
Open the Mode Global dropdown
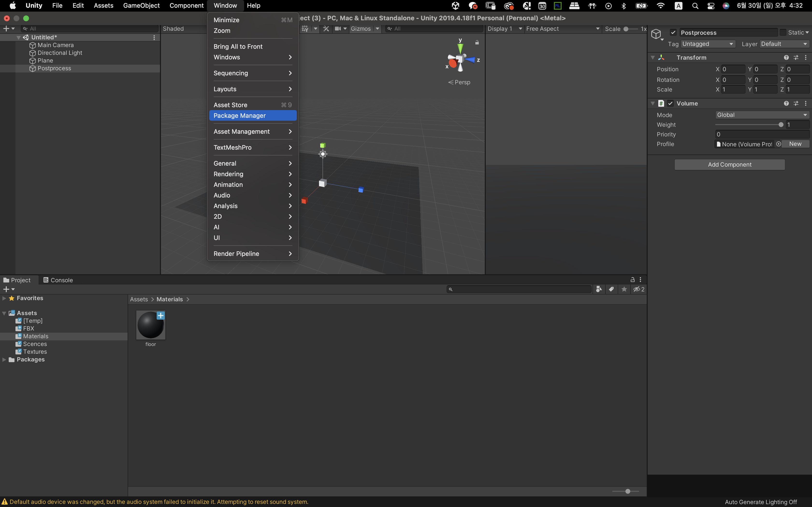pos(762,115)
